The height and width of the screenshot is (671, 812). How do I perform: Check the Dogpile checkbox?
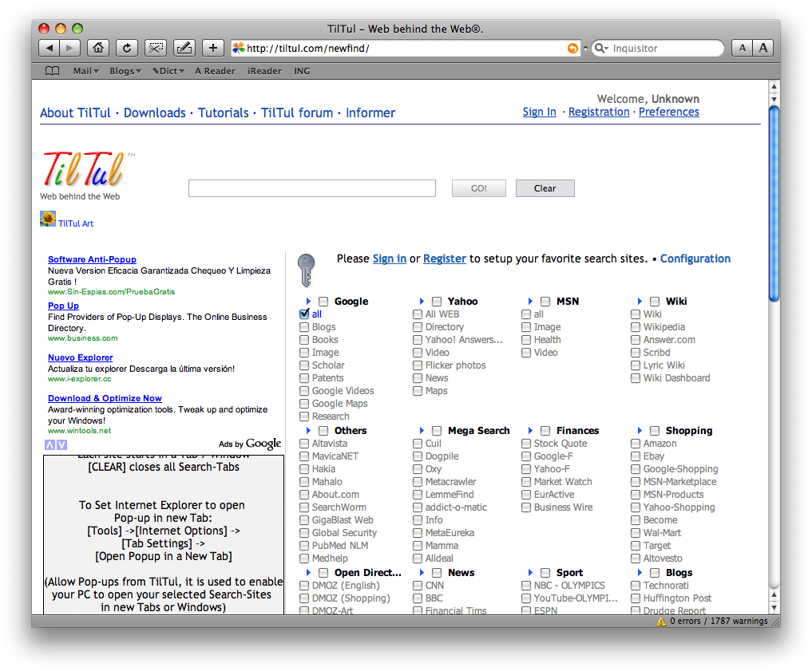click(418, 456)
